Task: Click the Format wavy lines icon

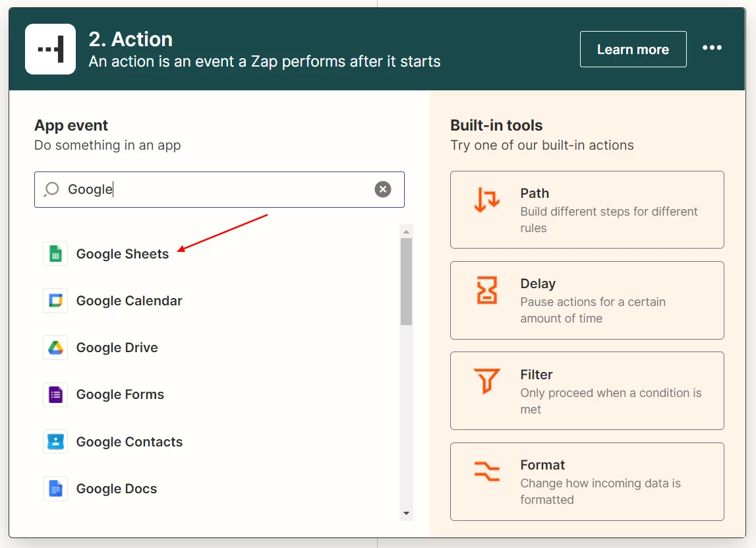Action: [486, 472]
